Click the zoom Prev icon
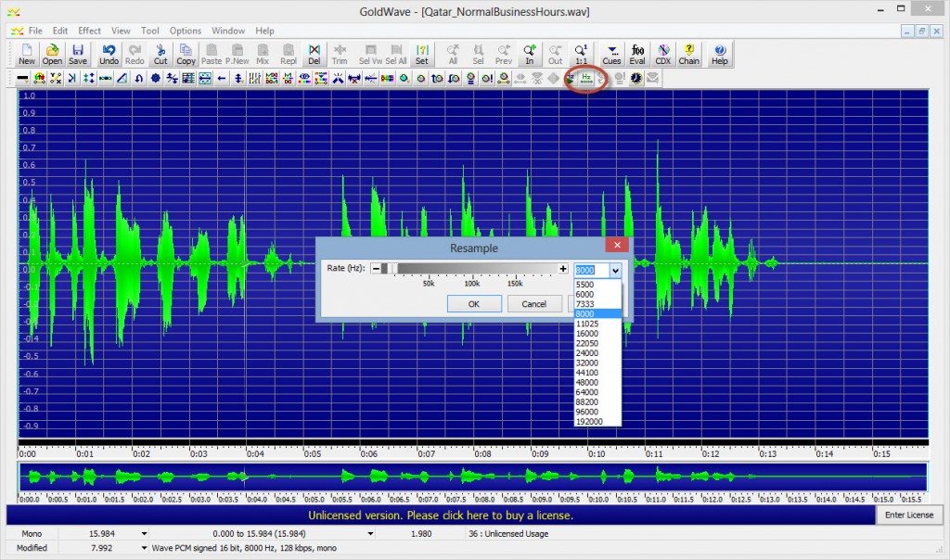Screen dimensions: 950x560 pyautogui.click(x=504, y=54)
